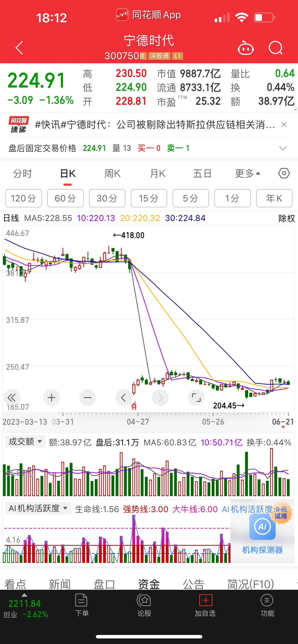Tap MA 30:224.84 blue value
Screen dimensions: 298x644
coord(185,218)
